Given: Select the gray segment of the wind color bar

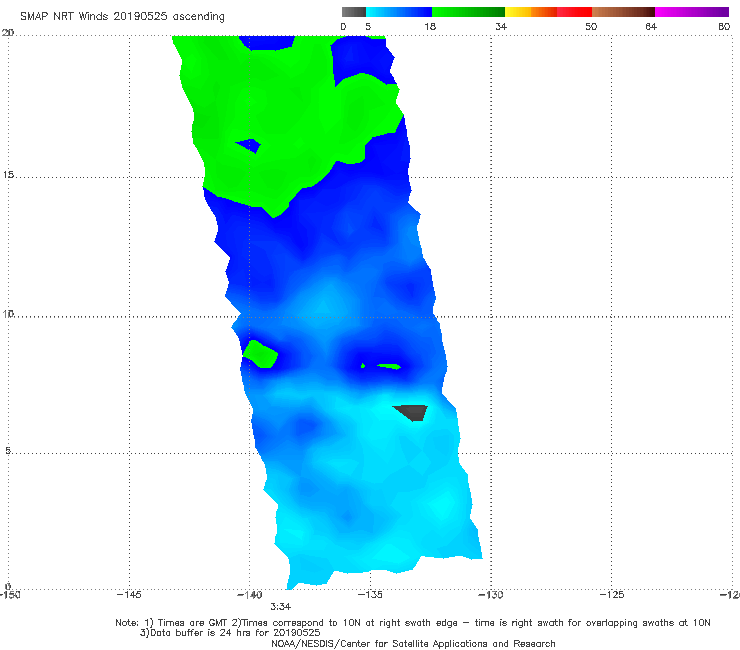Looking at the screenshot, I should pos(354,12).
